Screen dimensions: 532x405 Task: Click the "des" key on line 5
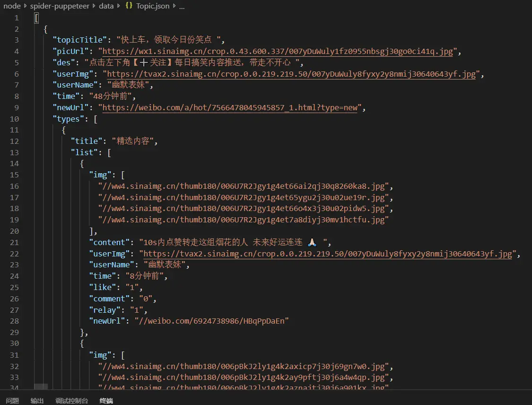point(64,62)
